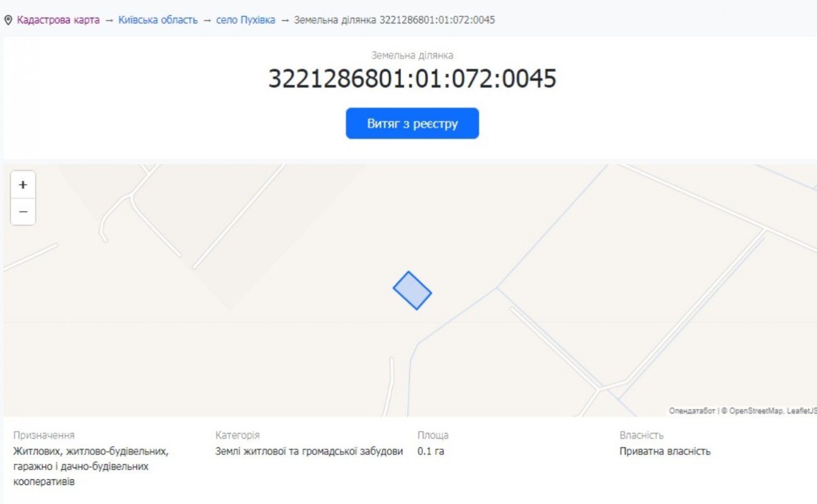Viewport: 817px width, 504px height.
Task: Zoom out of the map with minus button
Action: click(x=23, y=212)
